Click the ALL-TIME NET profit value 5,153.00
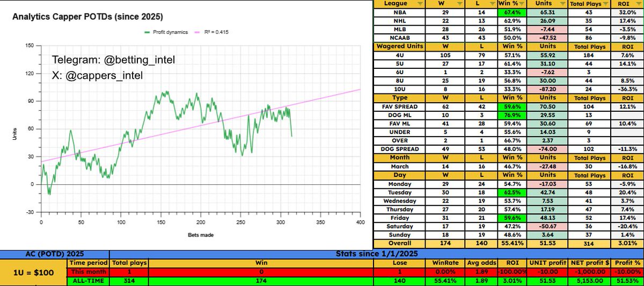This screenshot has height=286, width=644. [x=588, y=281]
